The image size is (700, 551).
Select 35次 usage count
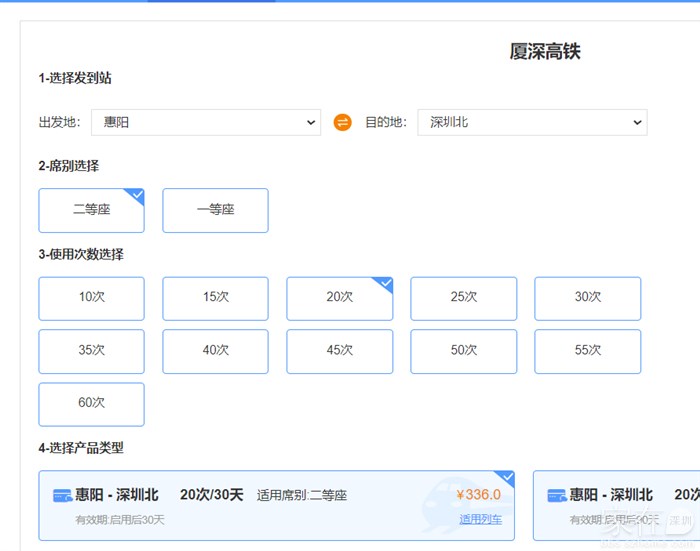tap(91, 351)
